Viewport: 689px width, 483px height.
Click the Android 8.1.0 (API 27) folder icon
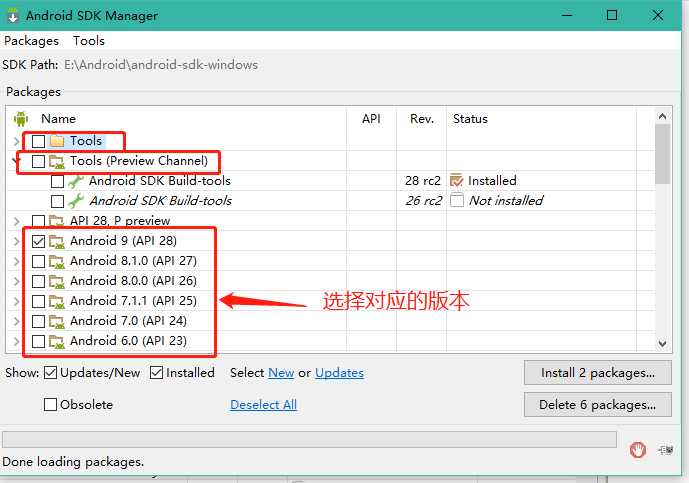coord(57,261)
